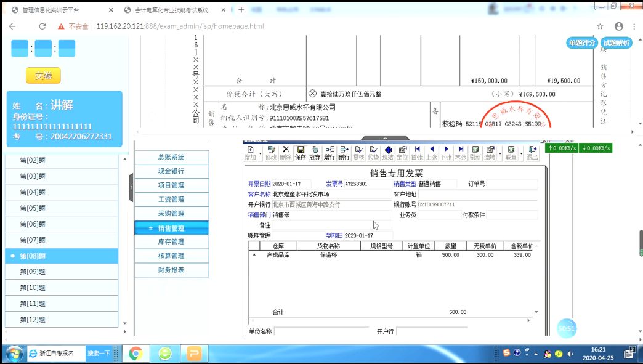Click the 订单号 field
The image size is (643, 364).
click(512, 184)
